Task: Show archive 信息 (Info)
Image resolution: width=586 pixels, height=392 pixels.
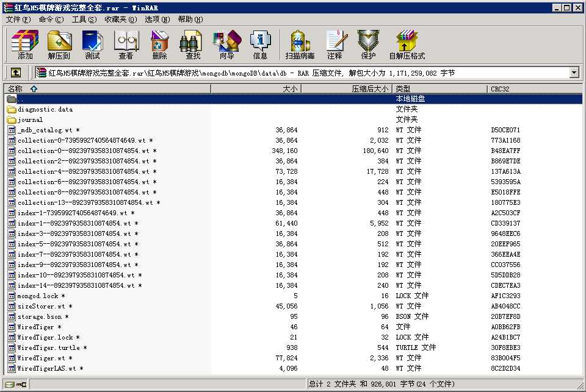Action: pyautogui.click(x=260, y=45)
